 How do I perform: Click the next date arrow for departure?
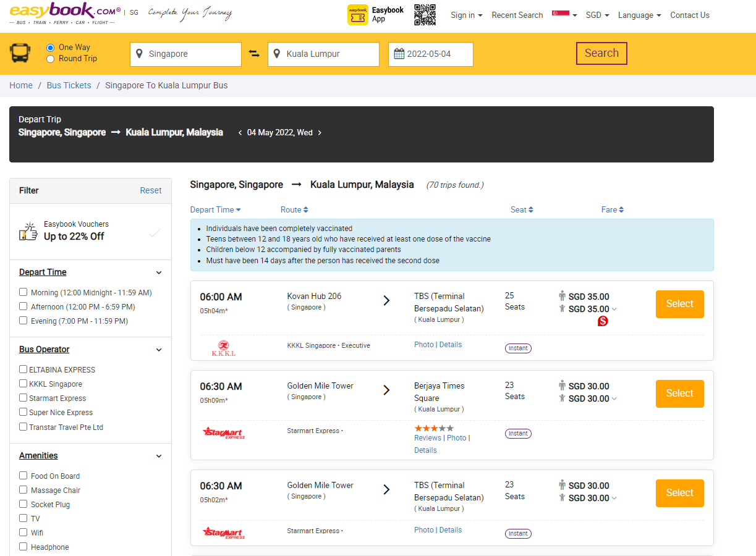pyautogui.click(x=320, y=132)
